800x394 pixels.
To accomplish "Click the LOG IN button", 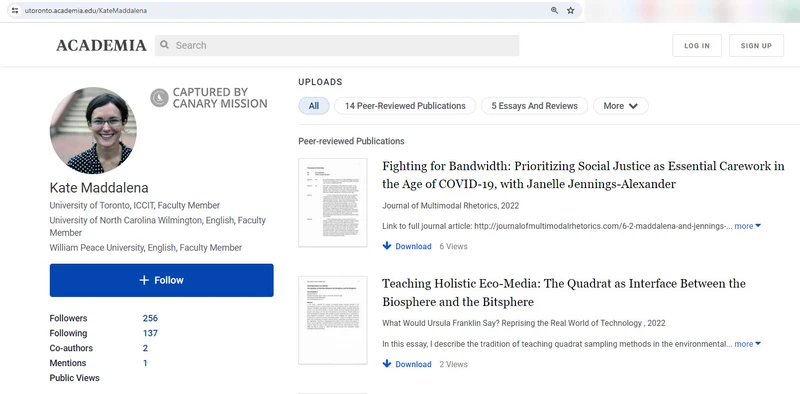I will click(x=697, y=45).
